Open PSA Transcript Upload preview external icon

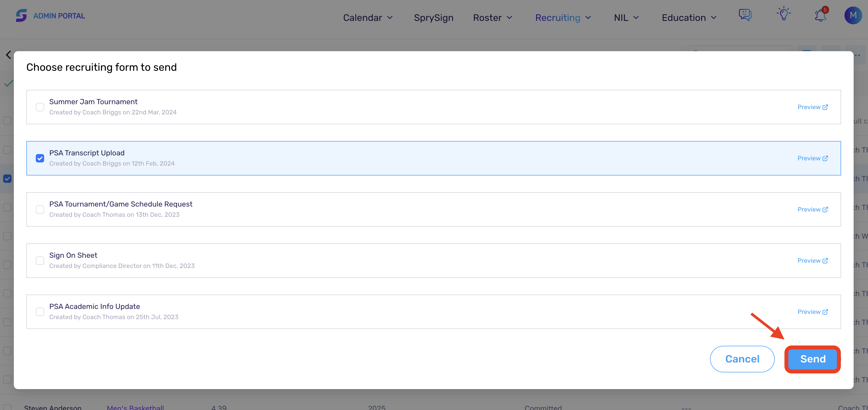point(825,158)
